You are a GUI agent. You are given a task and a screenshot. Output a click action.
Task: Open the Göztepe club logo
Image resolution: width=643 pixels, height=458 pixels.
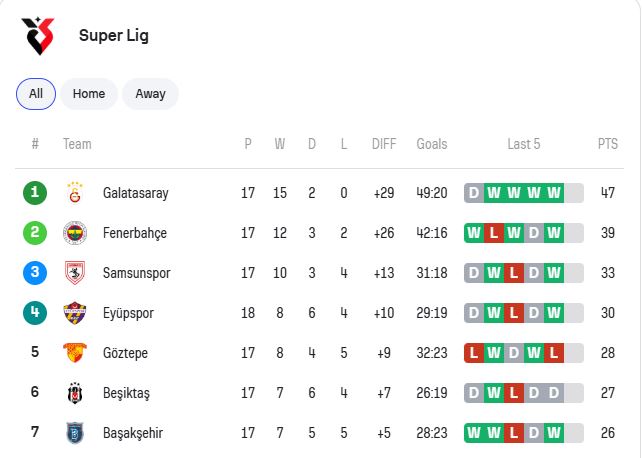pyautogui.click(x=75, y=353)
